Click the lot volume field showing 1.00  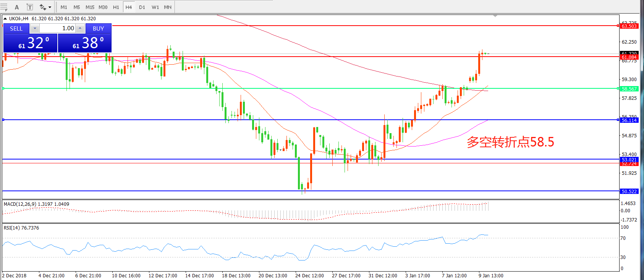pyautogui.click(x=57, y=28)
